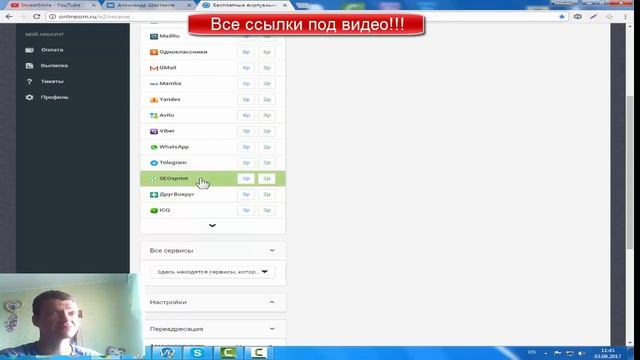The image size is (640, 360).
Task: Open the 'Здесь находятся сервисы' combo box
Action: (212, 272)
